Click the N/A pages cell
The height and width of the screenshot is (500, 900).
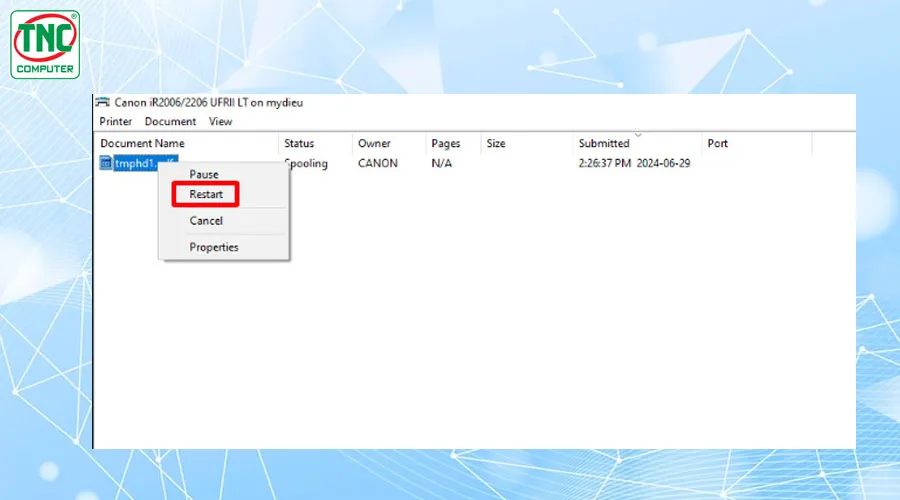pyautogui.click(x=441, y=164)
